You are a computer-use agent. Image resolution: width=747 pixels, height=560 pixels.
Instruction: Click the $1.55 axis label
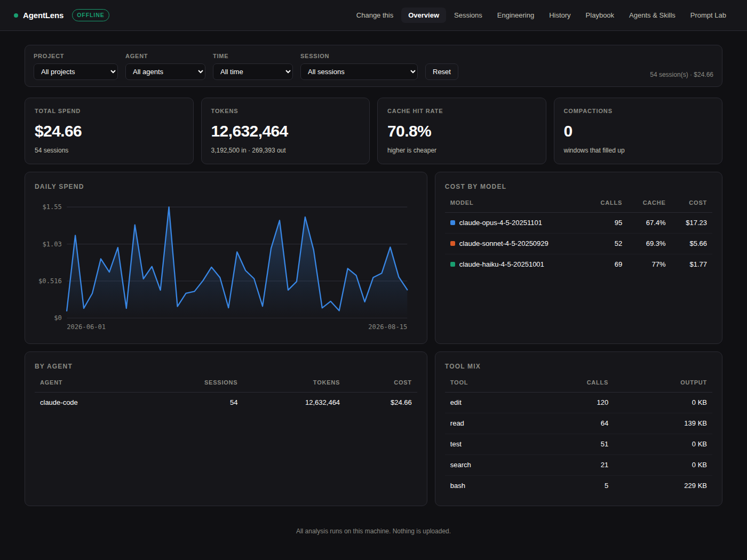tap(52, 207)
